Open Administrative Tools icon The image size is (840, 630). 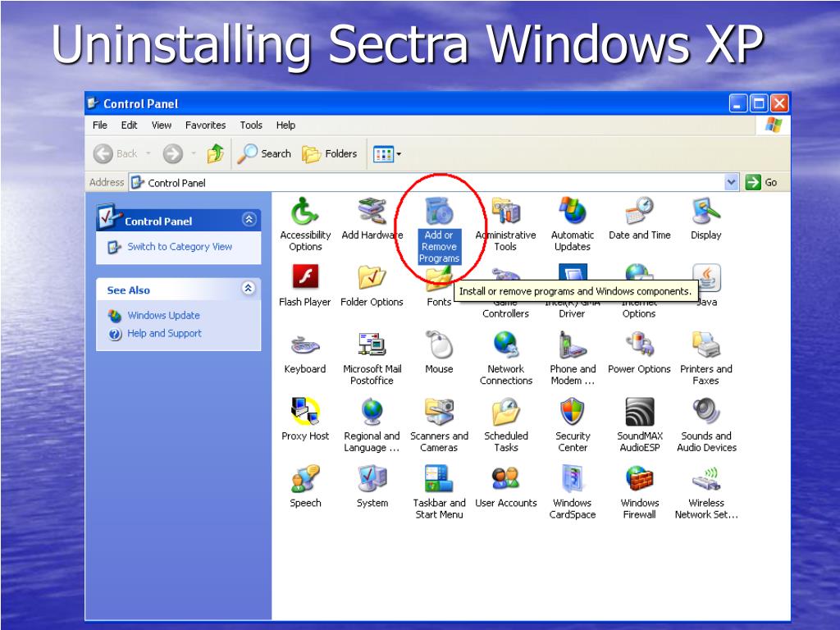505,212
